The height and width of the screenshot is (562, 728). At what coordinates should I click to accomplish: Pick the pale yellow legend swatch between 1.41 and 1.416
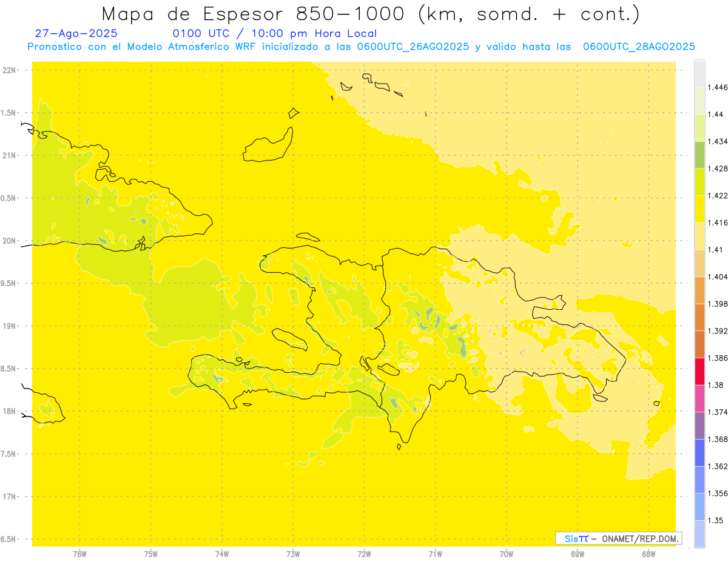(699, 236)
